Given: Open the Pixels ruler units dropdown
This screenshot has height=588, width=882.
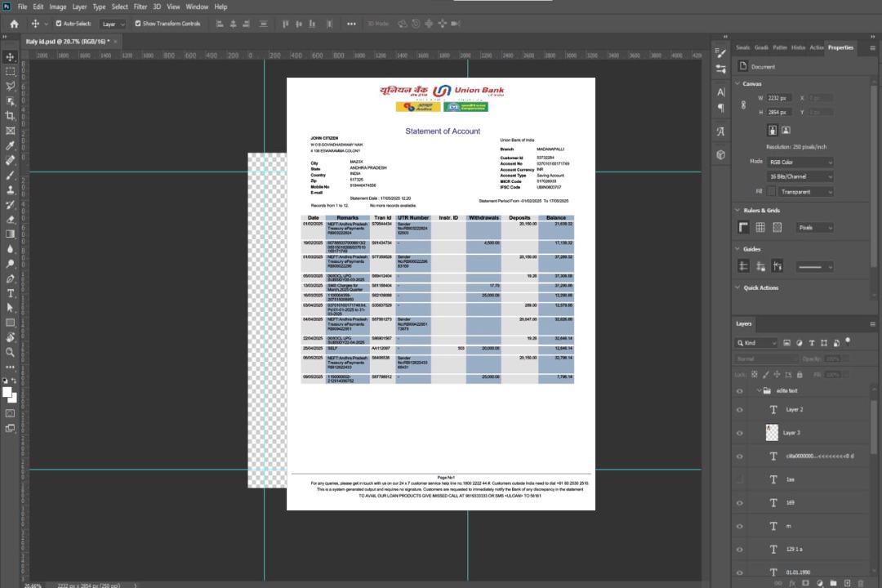Looking at the screenshot, I should click(814, 228).
